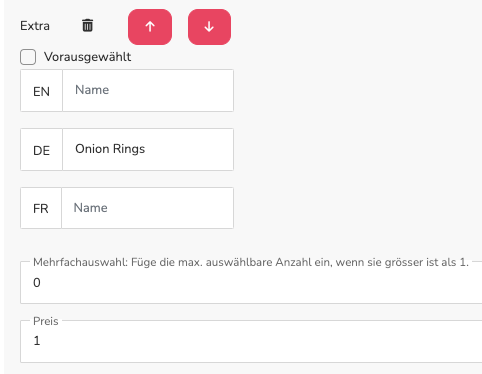
Task: Click the Preis field caption
Action: 46,321
